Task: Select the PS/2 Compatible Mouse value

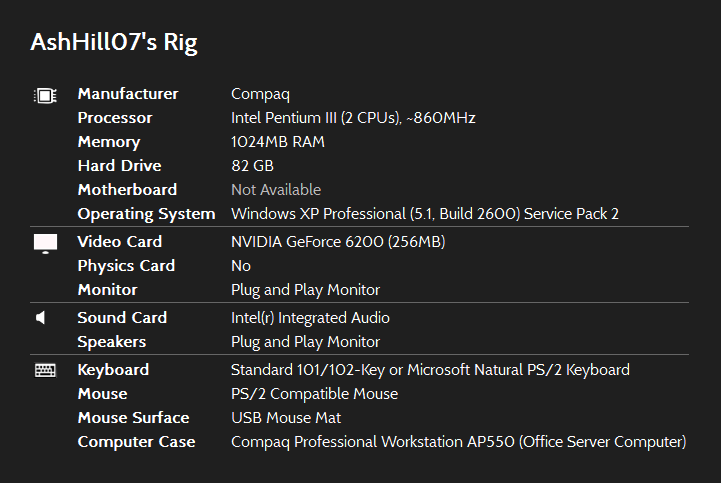Action: pos(314,394)
